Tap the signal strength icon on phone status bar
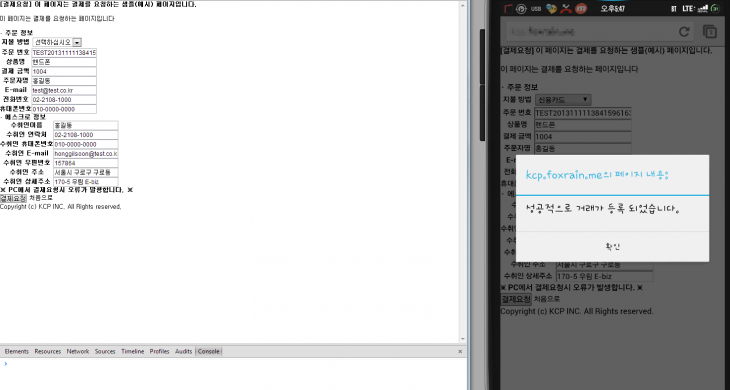The height and width of the screenshot is (390, 730). 703,8
